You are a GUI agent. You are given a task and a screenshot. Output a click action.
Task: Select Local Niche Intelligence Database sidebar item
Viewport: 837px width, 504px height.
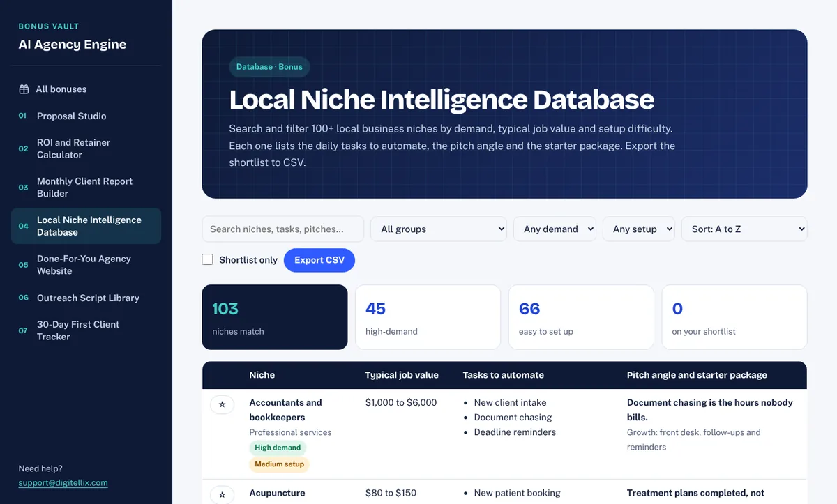86,226
